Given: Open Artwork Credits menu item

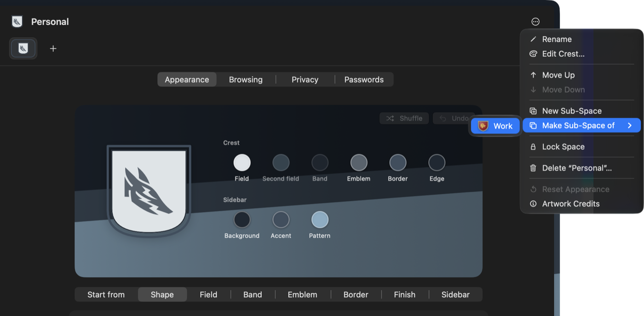Looking at the screenshot, I should tap(582, 203).
